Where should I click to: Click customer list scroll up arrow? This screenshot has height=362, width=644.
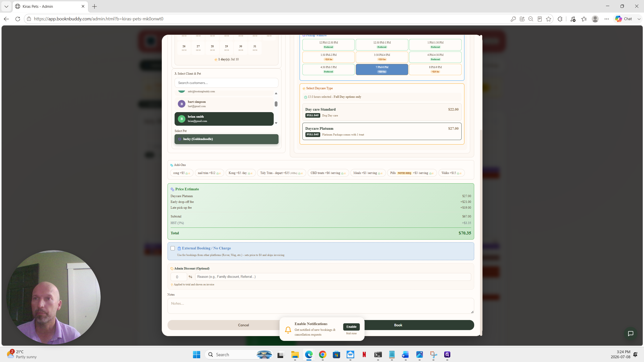276,94
